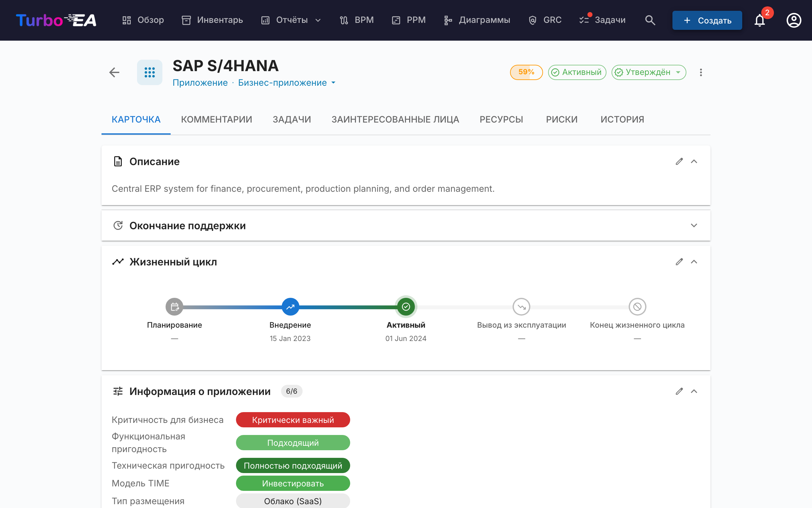Click the Создать button
The height and width of the screenshot is (508, 812).
707,21
